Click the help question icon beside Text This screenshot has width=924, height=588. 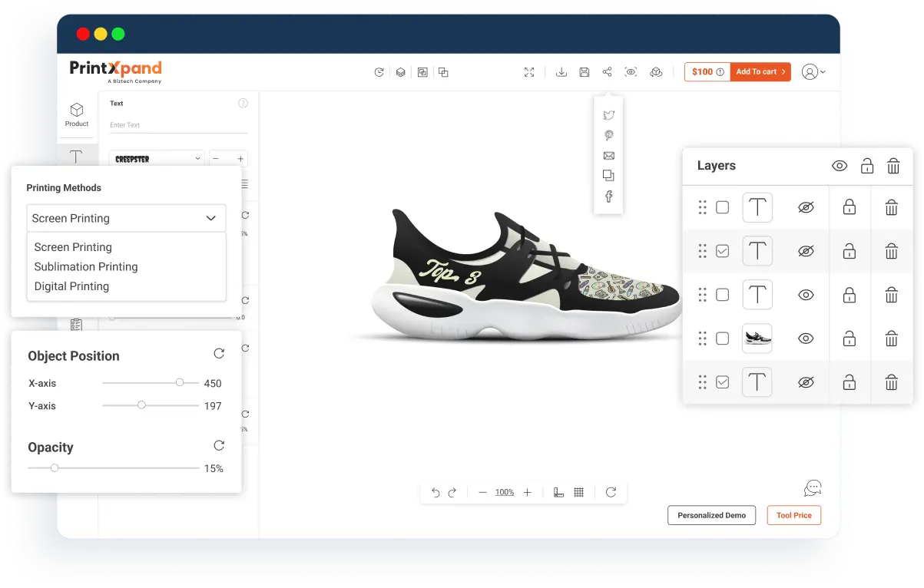[243, 104]
